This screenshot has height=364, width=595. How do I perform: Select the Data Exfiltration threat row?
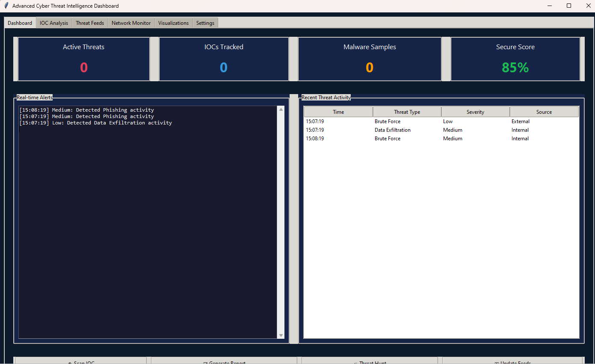[x=392, y=130]
